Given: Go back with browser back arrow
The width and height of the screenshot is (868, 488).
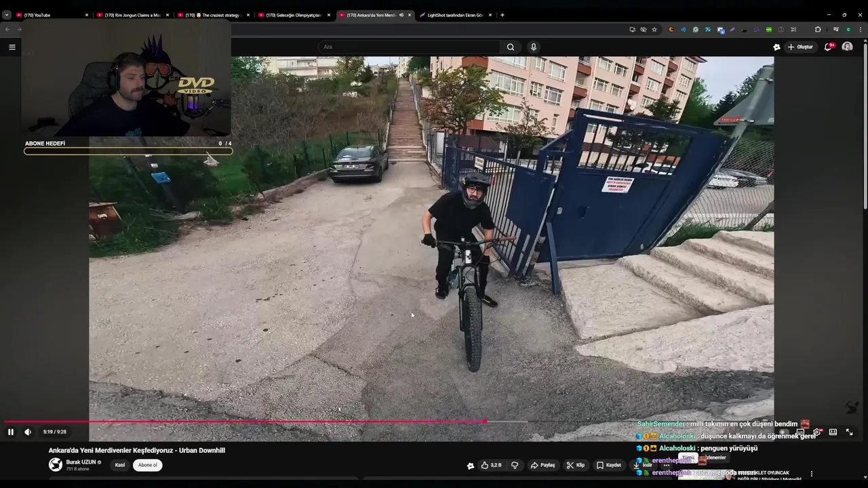Looking at the screenshot, I should pos(7,29).
